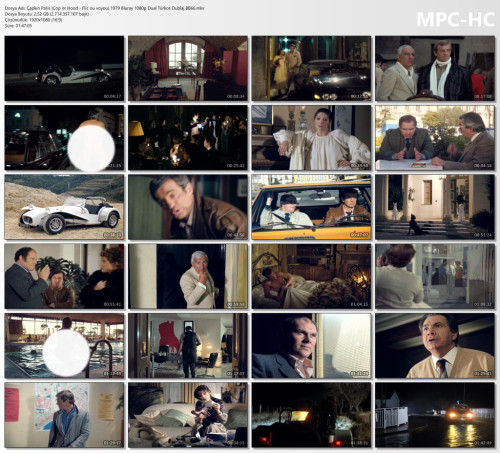Open thumbnail of grey-haired man touching chin

tap(188, 276)
